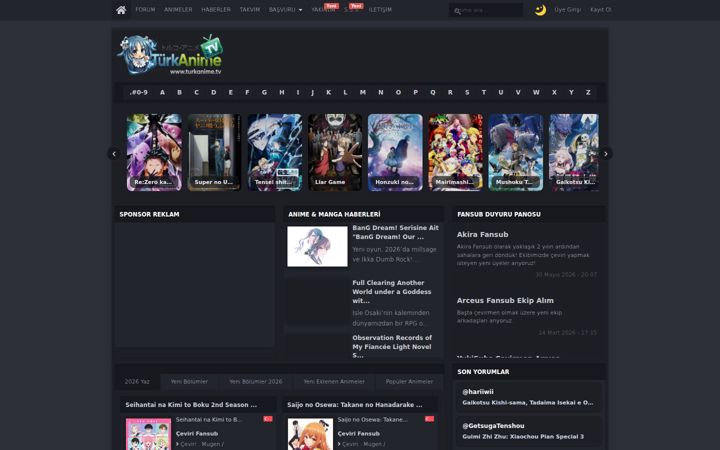
Task: Open the Tensei shit... carousel poster
Action: [275, 152]
